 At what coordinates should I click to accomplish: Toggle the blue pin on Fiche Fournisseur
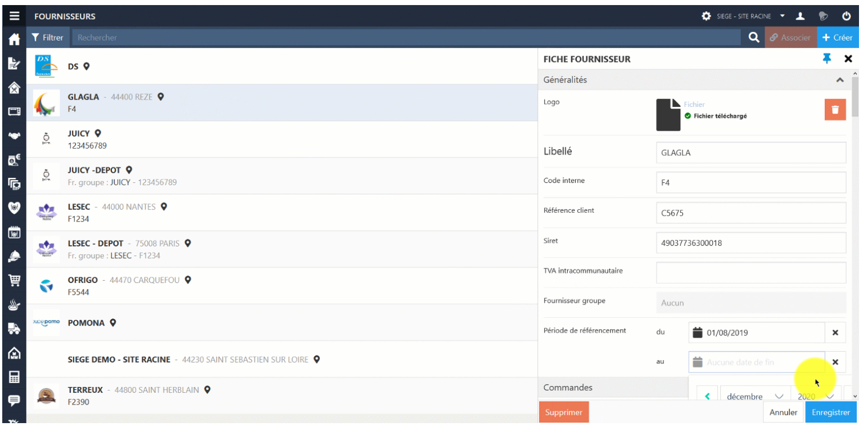coord(826,59)
